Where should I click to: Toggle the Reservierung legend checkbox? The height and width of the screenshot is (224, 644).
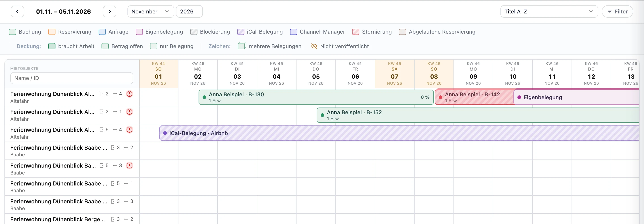click(x=52, y=32)
